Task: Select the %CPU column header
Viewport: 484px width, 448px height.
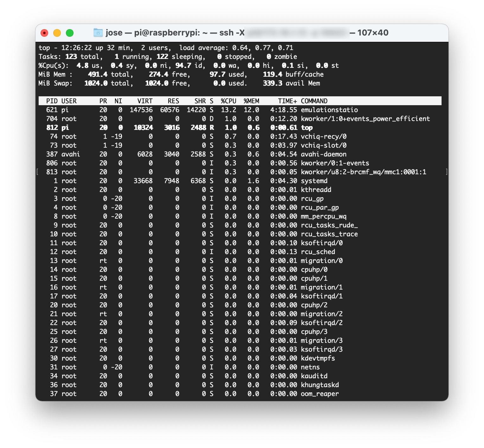Action: pyautogui.click(x=229, y=101)
